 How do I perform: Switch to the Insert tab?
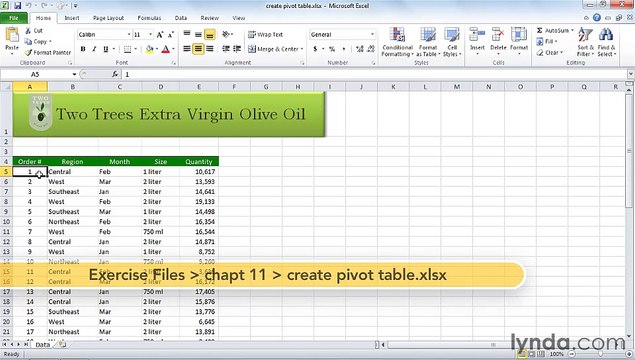click(72, 18)
